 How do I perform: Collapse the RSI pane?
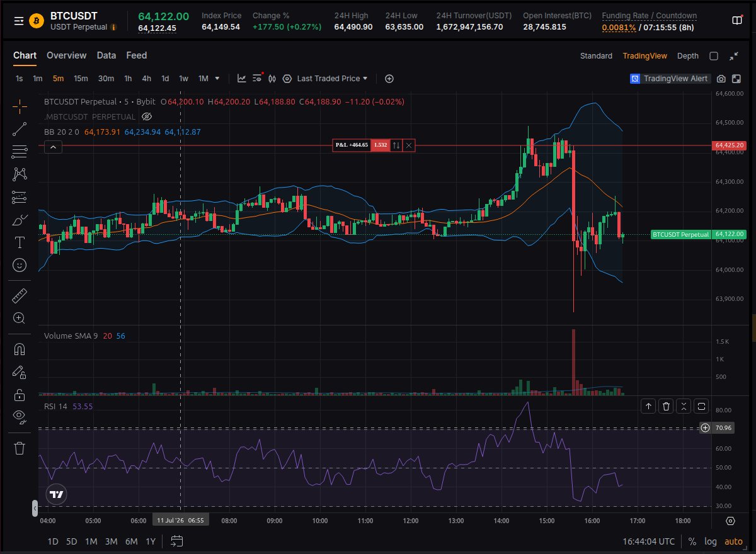(x=684, y=407)
